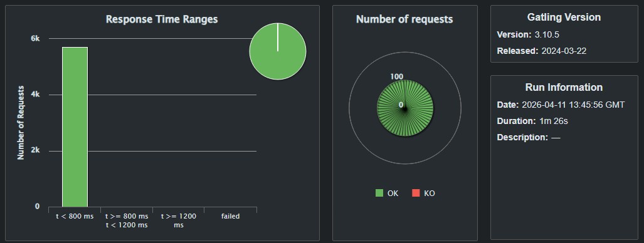This screenshot has width=644, height=243.
Task: Click the red KO legend swatch
Action: [416, 194]
